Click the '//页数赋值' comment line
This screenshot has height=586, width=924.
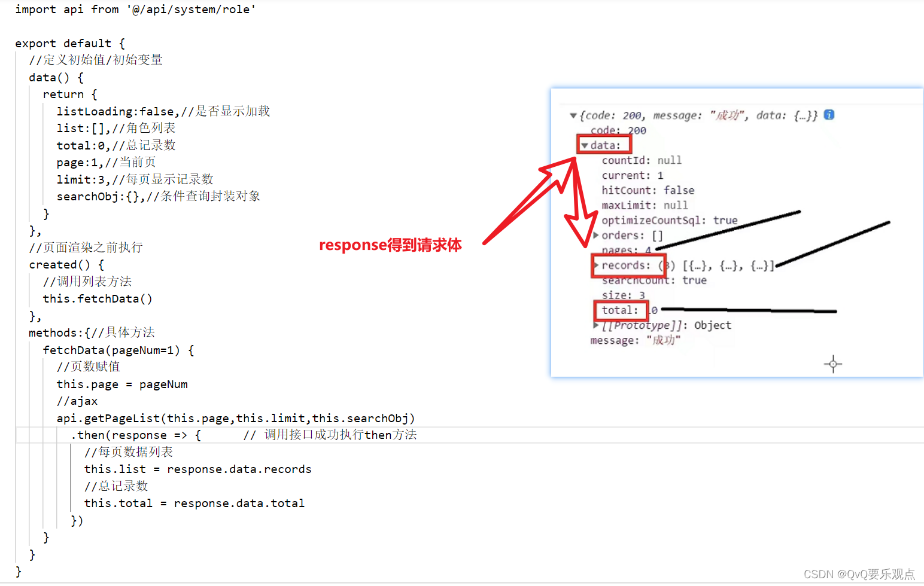pos(89,367)
